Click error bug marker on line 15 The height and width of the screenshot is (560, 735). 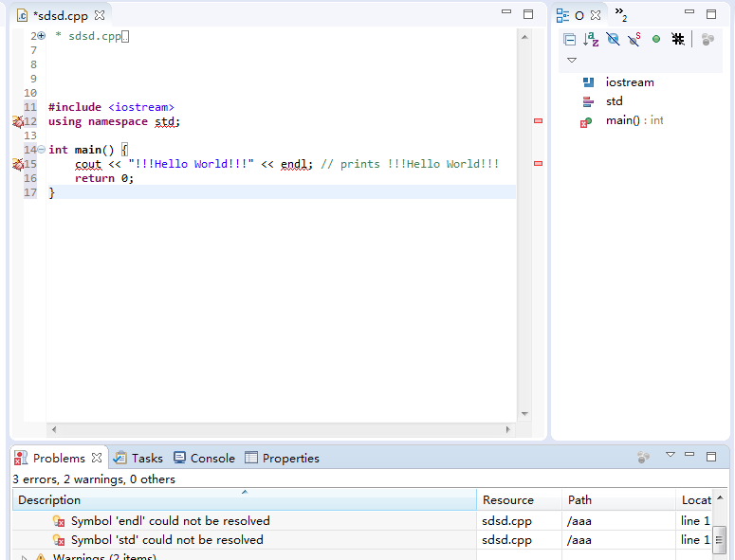click(x=18, y=164)
